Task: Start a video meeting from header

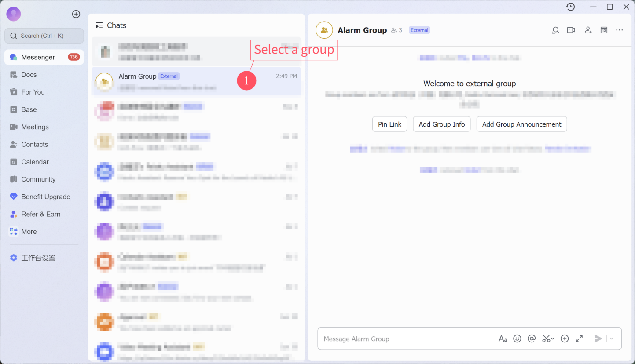Action: click(x=571, y=30)
